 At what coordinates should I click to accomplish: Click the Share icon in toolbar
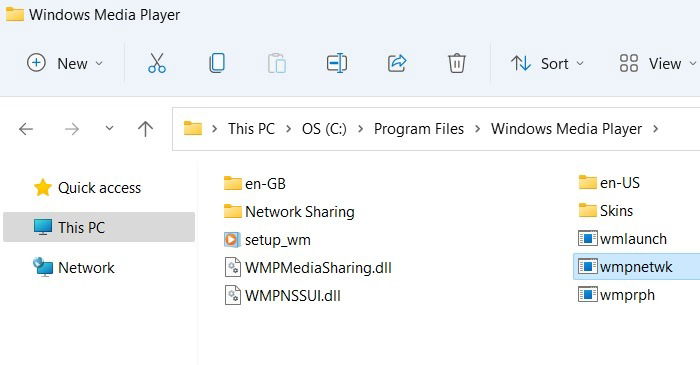point(397,63)
